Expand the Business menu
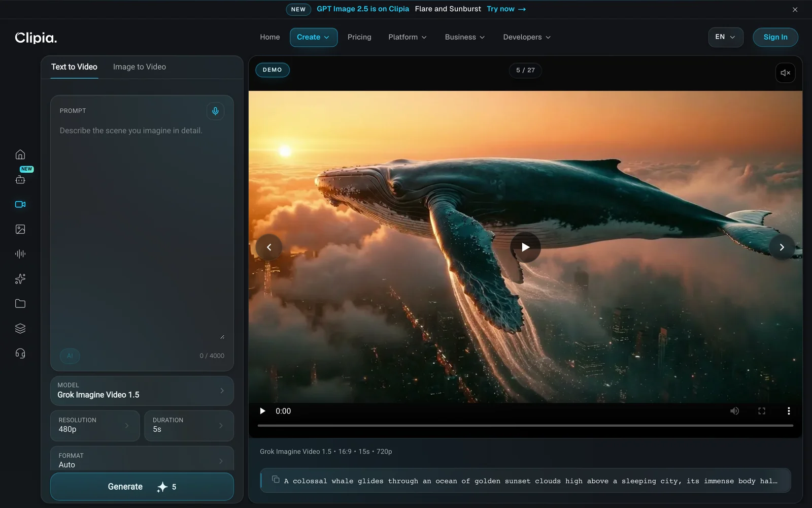 coord(465,37)
